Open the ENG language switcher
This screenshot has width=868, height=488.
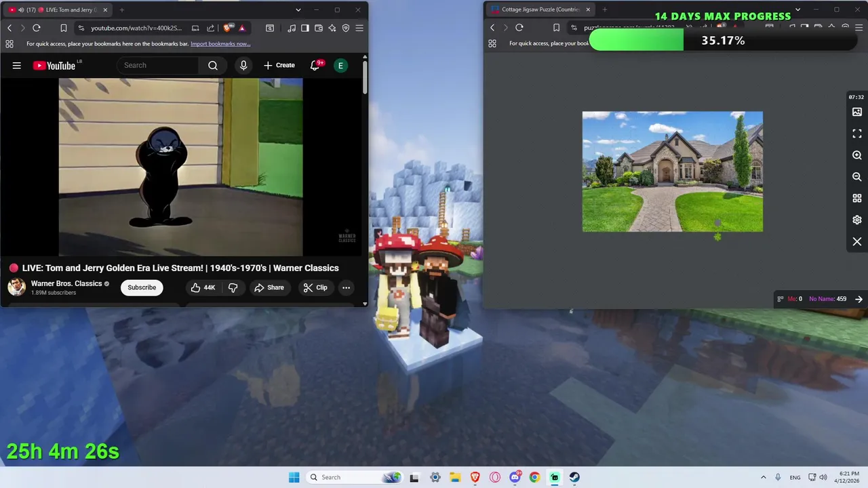tap(795, 477)
